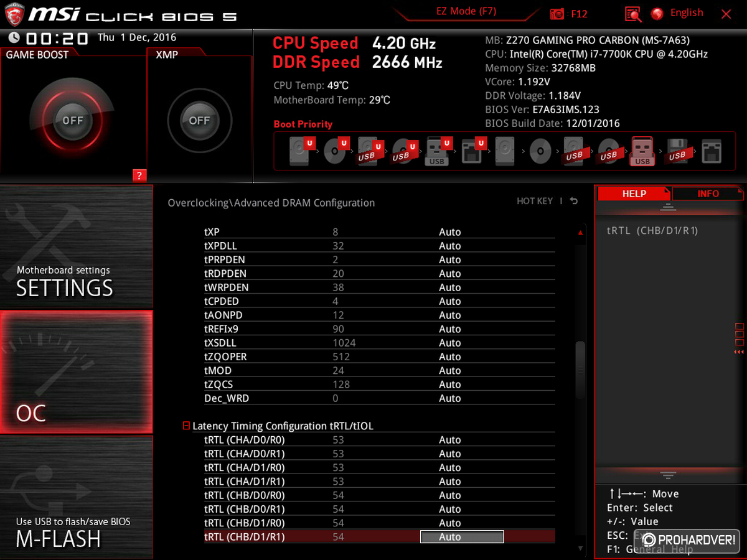Click the back arrow next to HOT KEY
The width and height of the screenshot is (747, 560).
tap(573, 201)
